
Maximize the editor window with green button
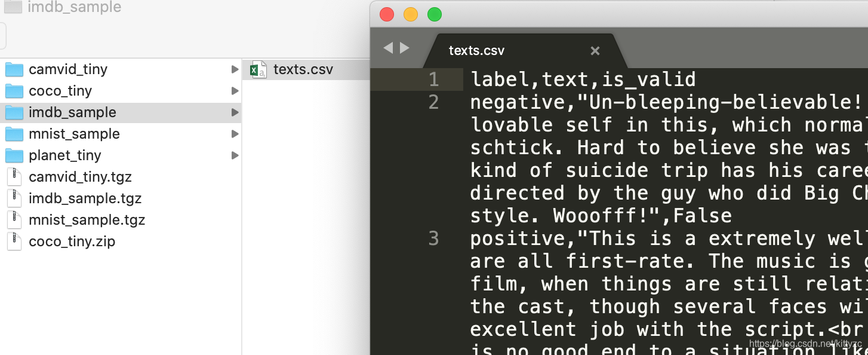pyautogui.click(x=435, y=14)
